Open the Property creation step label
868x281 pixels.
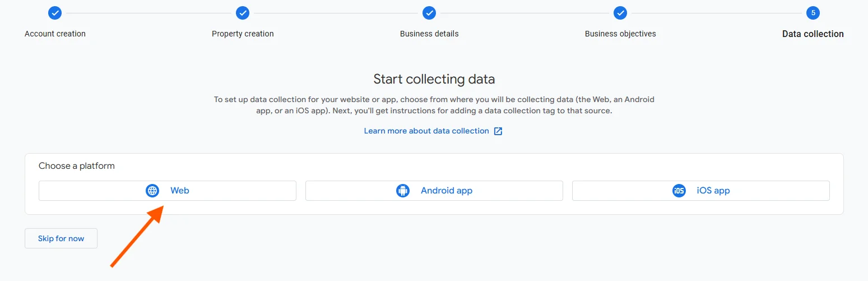243,34
